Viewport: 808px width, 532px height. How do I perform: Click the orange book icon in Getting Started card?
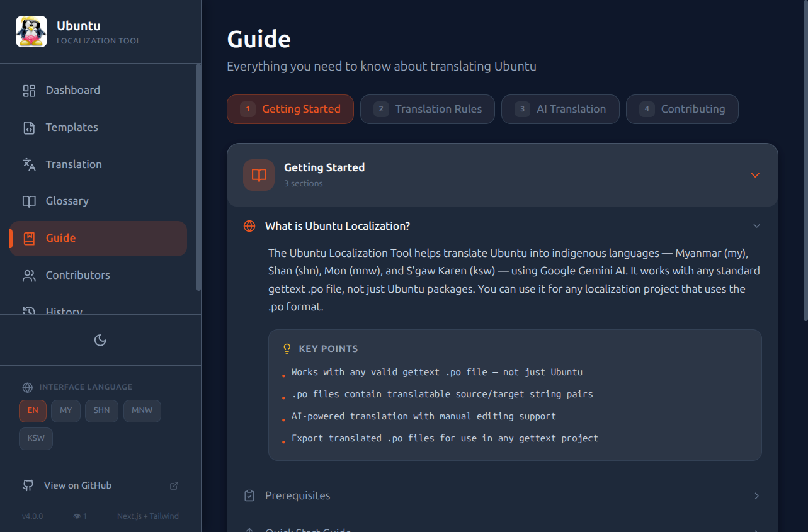click(x=259, y=175)
